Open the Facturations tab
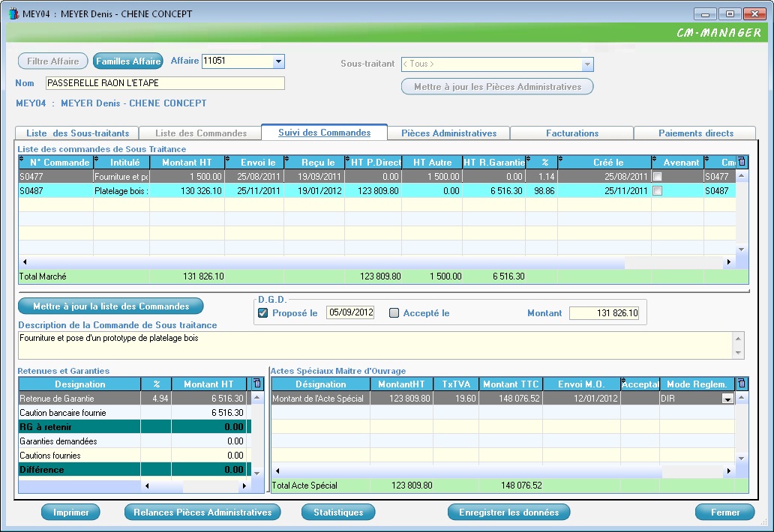The image size is (774, 532). (572, 133)
